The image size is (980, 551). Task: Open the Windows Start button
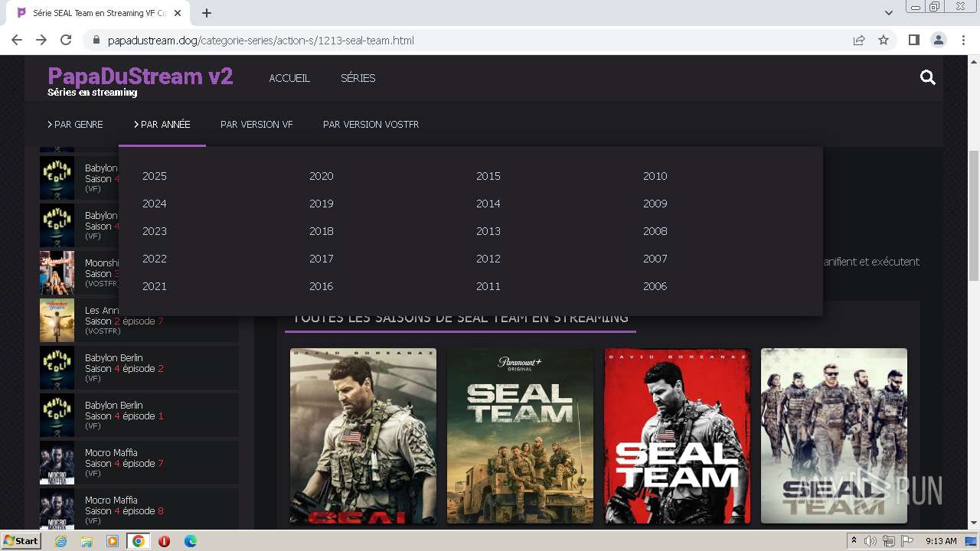[21, 541]
